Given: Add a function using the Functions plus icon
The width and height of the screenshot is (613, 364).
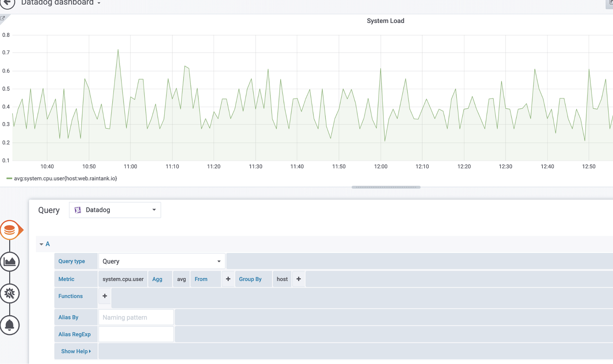Looking at the screenshot, I should click(x=104, y=296).
